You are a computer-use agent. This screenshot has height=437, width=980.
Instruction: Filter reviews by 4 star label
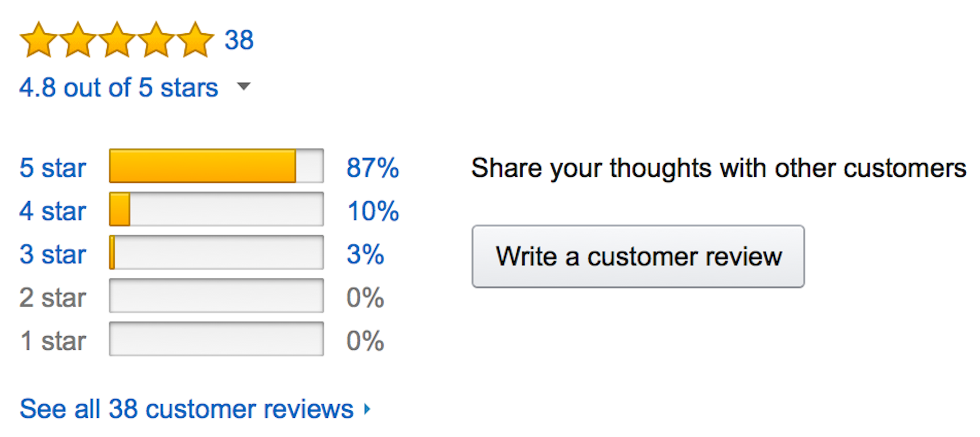tap(53, 211)
